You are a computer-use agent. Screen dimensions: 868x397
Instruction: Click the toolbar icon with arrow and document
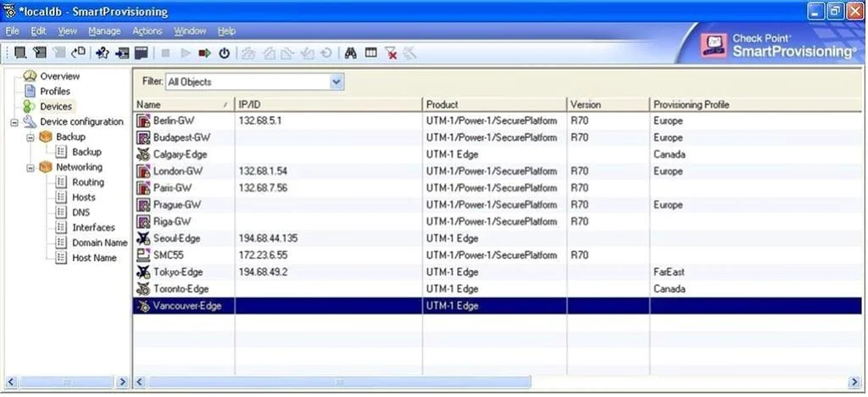[78, 53]
